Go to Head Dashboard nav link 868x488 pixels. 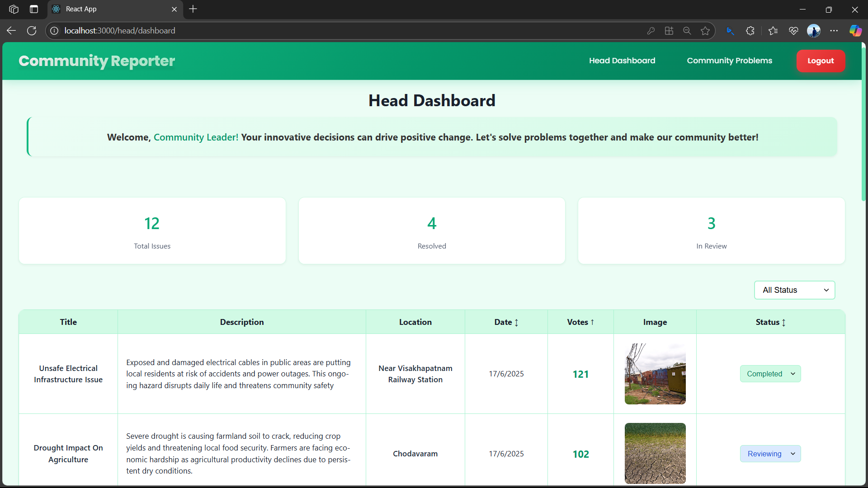[x=622, y=61]
